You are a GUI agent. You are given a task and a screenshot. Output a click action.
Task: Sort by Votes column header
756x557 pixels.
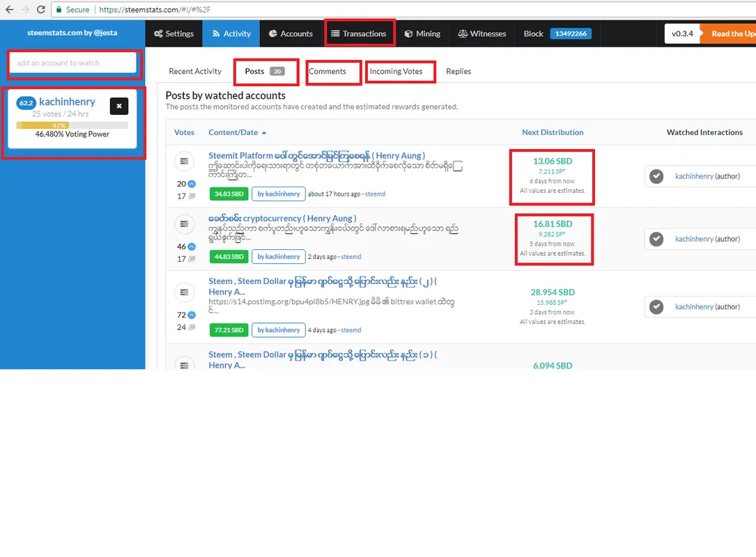pos(184,132)
